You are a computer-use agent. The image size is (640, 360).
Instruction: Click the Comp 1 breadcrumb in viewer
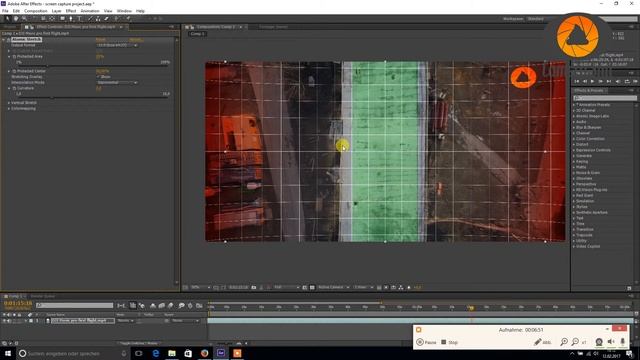point(197,34)
